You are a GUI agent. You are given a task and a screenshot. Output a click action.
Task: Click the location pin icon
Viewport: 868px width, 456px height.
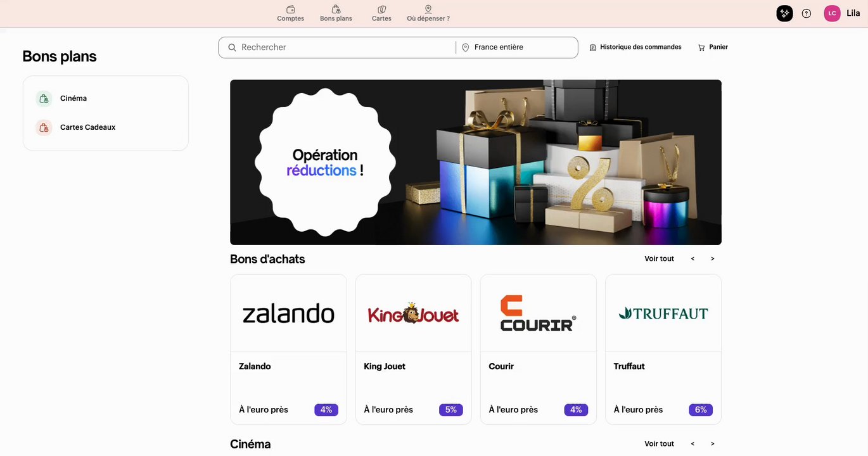pos(466,47)
